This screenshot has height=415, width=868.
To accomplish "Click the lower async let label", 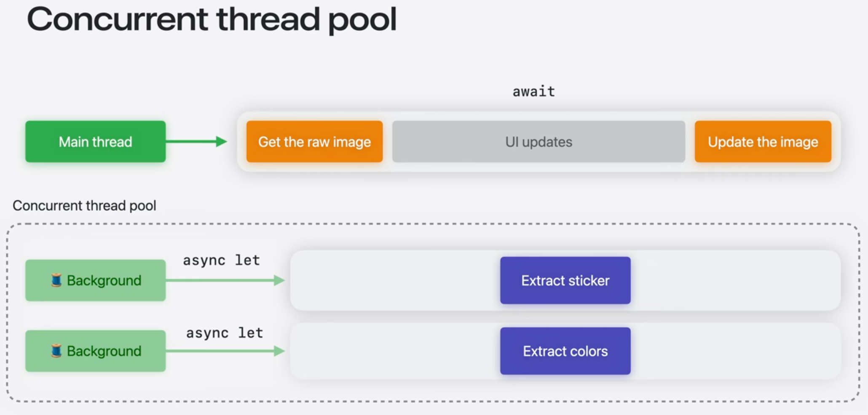I will pos(225,333).
